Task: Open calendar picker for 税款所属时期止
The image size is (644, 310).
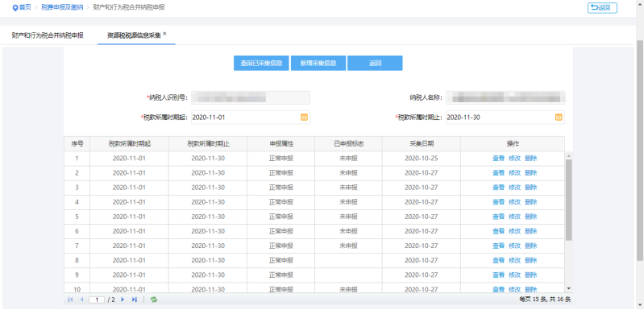Action: (559, 118)
